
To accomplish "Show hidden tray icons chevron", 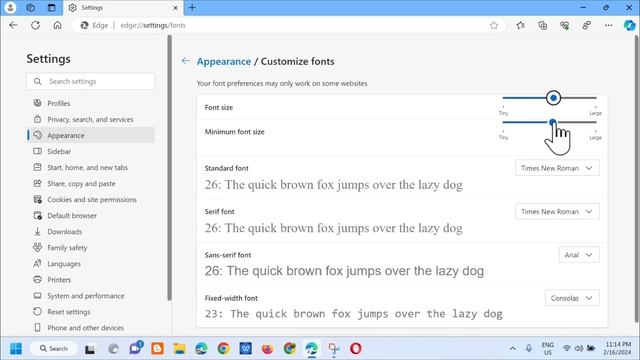I will click(513, 349).
